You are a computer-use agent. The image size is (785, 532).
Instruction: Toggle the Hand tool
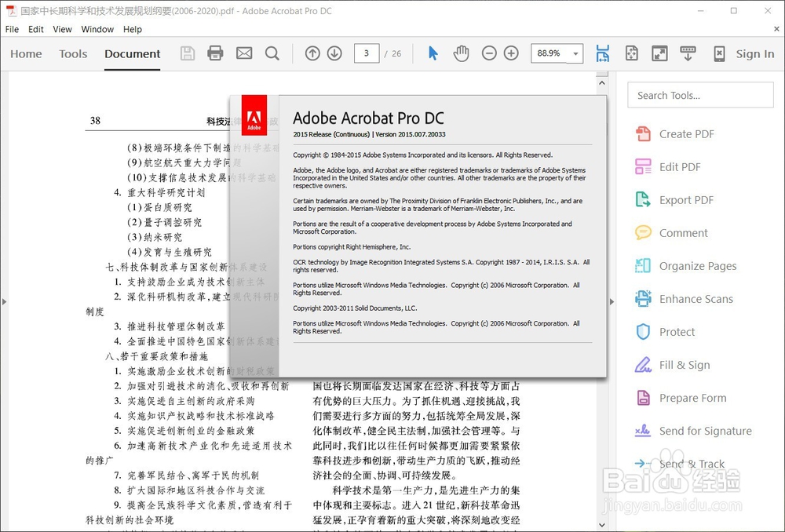462,53
